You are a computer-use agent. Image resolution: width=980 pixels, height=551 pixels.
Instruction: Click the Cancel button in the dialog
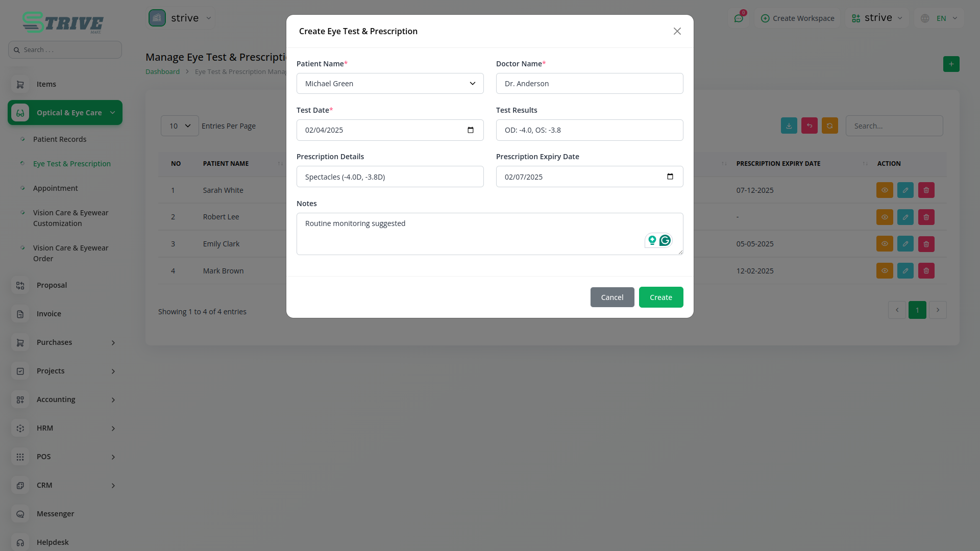[612, 297]
